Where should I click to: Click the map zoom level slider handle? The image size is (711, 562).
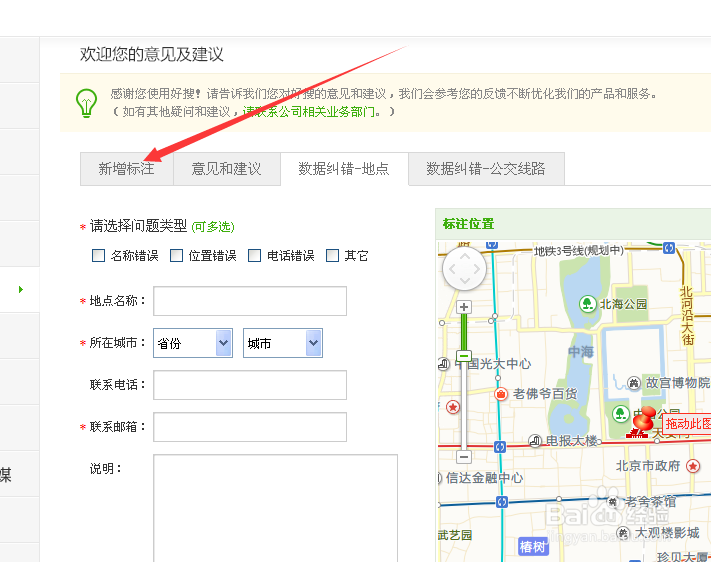[x=463, y=356]
